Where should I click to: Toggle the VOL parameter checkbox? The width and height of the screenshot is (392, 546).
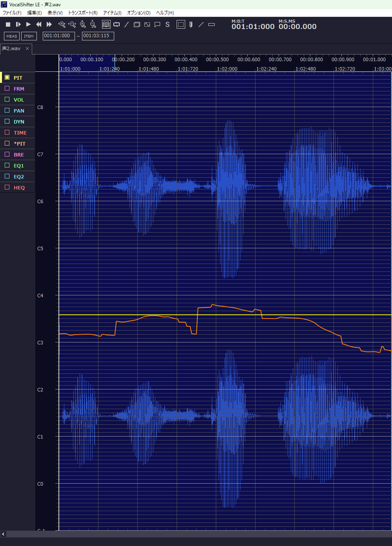click(7, 100)
